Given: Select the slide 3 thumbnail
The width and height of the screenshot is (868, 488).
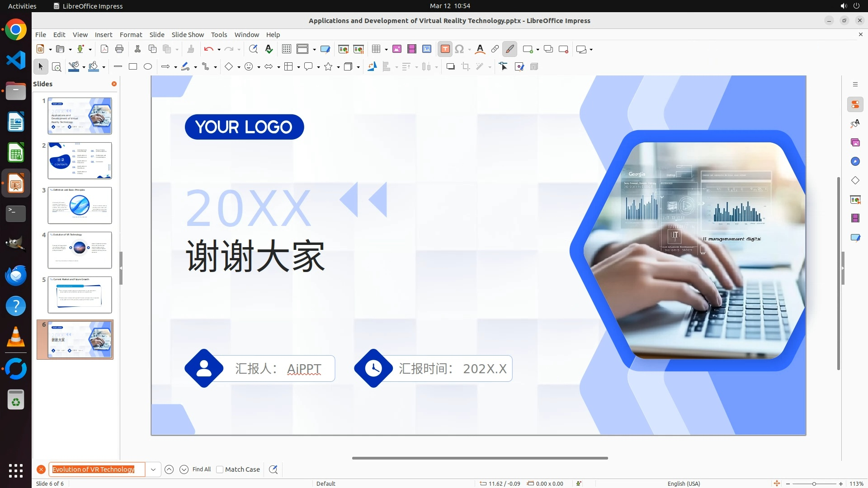Looking at the screenshot, I should [x=80, y=205].
